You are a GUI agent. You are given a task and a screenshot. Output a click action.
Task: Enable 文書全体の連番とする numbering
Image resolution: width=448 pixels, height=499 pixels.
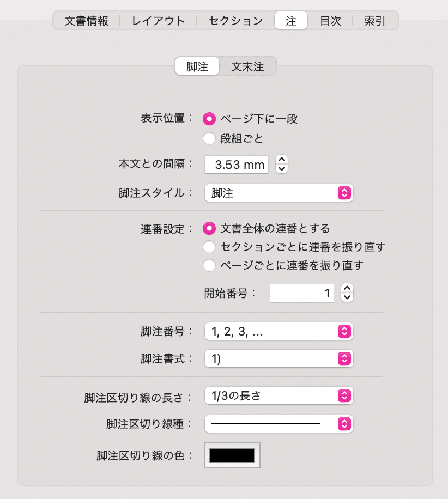pyautogui.click(x=209, y=228)
